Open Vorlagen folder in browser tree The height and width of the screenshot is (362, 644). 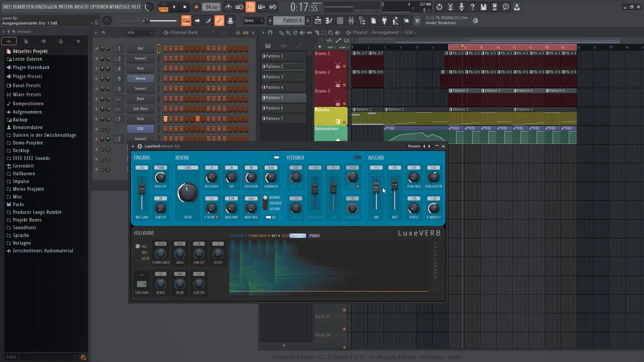coord(22,243)
